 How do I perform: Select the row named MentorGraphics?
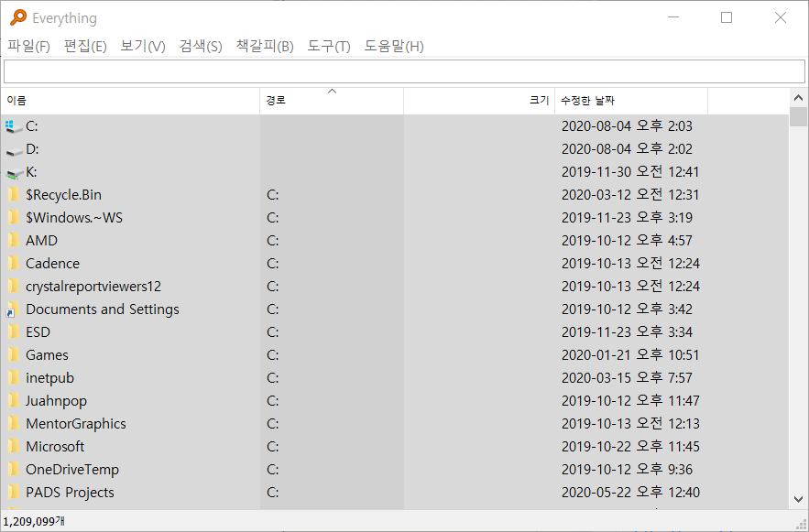395,424
